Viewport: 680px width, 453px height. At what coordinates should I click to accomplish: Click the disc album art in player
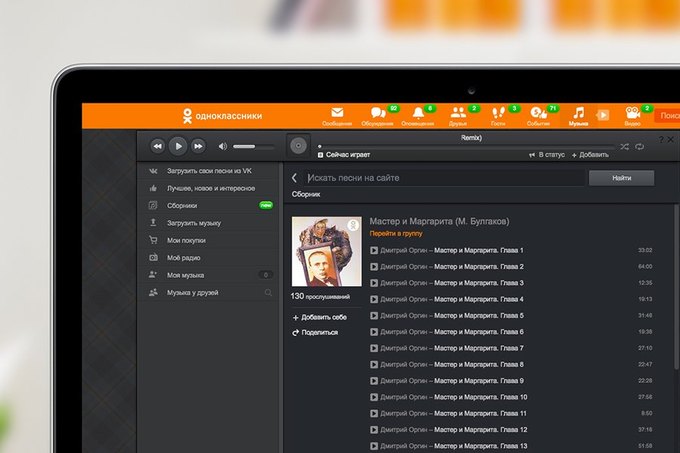[298, 146]
